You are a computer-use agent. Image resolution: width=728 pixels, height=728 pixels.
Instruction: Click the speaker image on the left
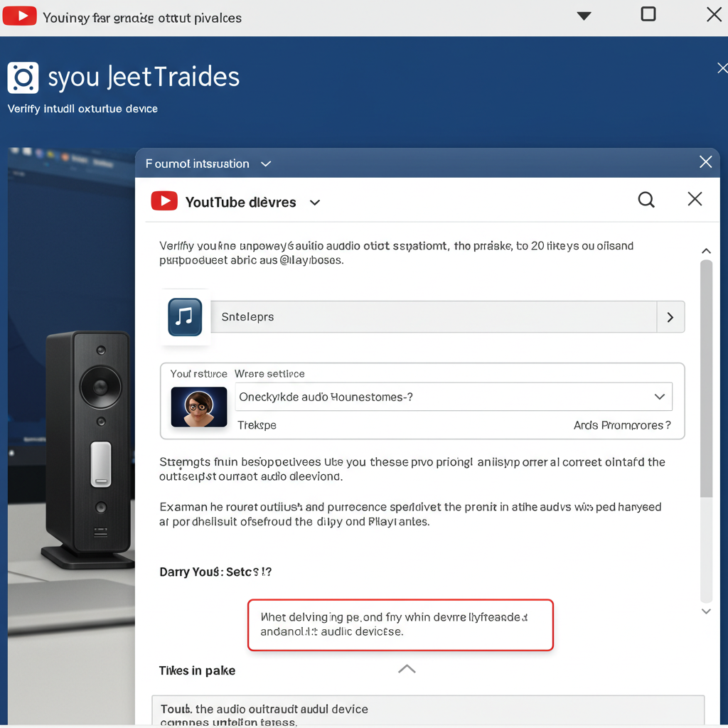(87, 448)
